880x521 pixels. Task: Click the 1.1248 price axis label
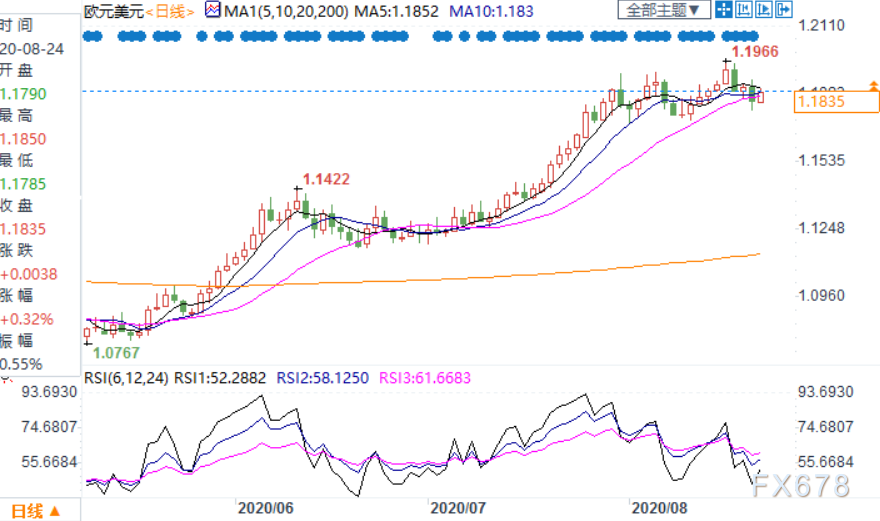pos(821,228)
